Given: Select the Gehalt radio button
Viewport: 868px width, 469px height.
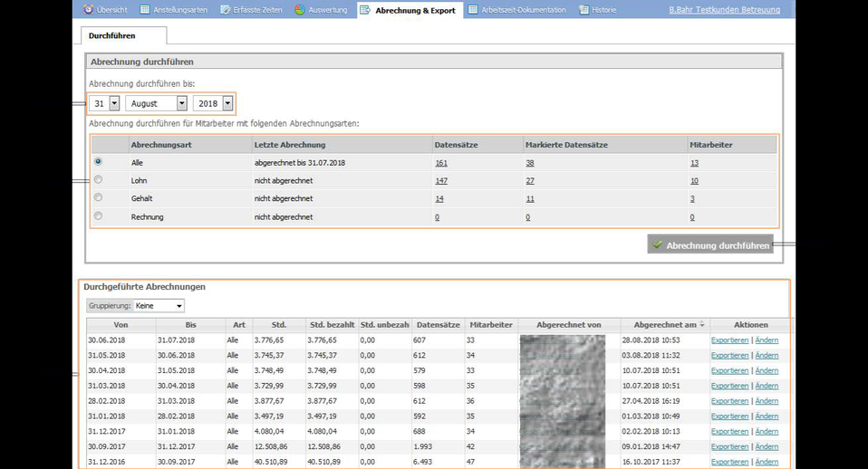Looking at the screenshot, I should (98, 196).
